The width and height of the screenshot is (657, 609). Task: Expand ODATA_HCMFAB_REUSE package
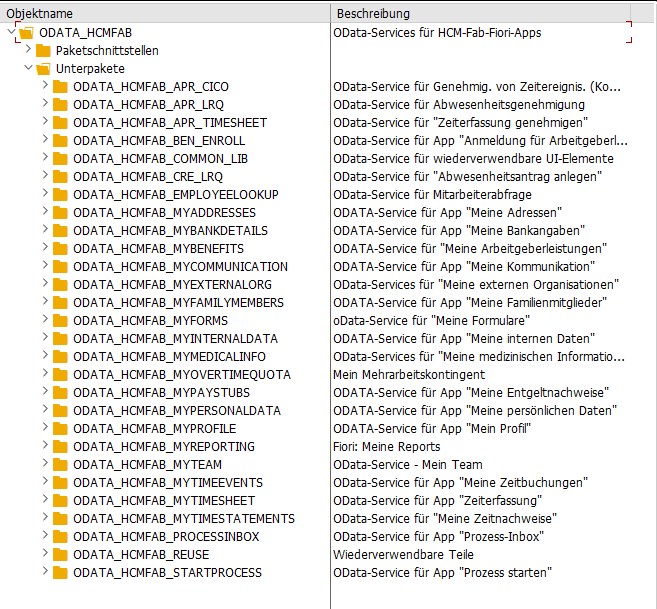(x=45, y=554)
